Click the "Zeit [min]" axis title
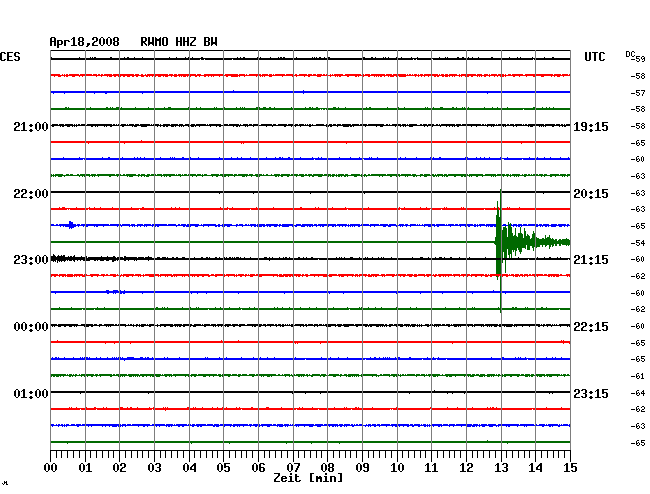 308,478
